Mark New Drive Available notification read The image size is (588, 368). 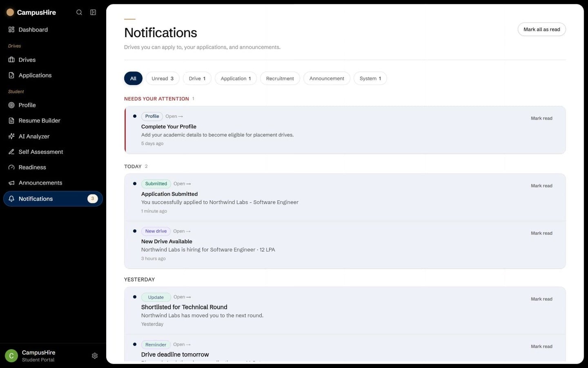[541, 233]
